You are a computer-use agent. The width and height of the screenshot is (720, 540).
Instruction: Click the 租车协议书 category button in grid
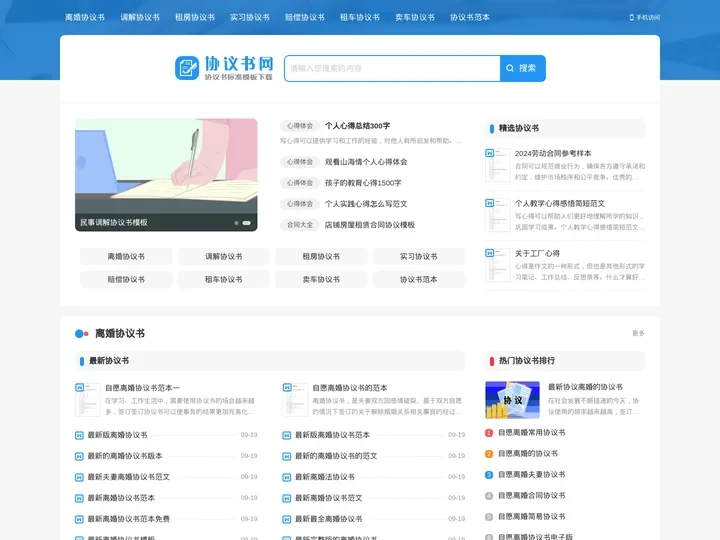(x=224, y=279)
